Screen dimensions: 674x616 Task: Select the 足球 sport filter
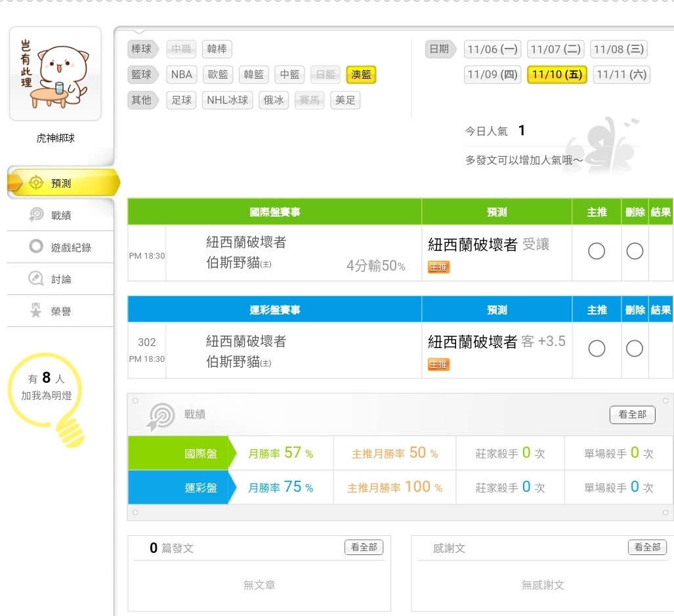181,100
